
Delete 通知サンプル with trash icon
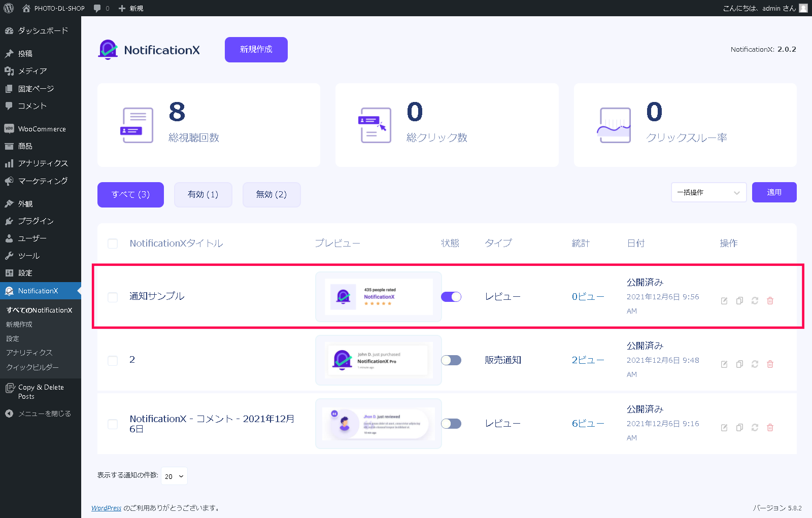pyautogui.click(x=770, y=301)
